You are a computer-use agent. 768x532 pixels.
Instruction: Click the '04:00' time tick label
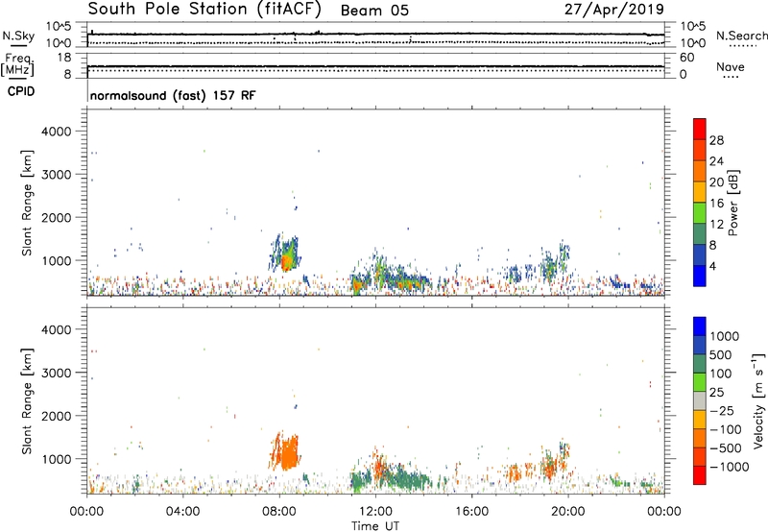click(182, 512)
